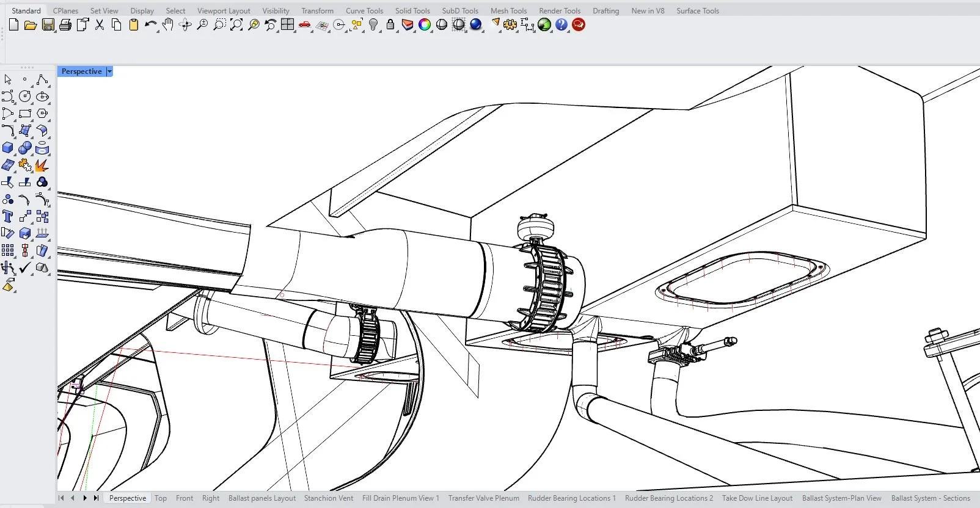The image size is (980, 508).
Task: Open a file with the folder icon
Action: [31, 25]
